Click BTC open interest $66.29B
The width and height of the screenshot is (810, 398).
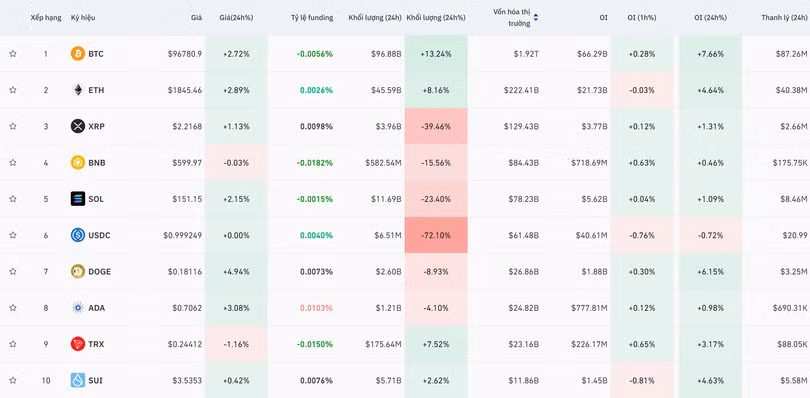tap(593, 54)
